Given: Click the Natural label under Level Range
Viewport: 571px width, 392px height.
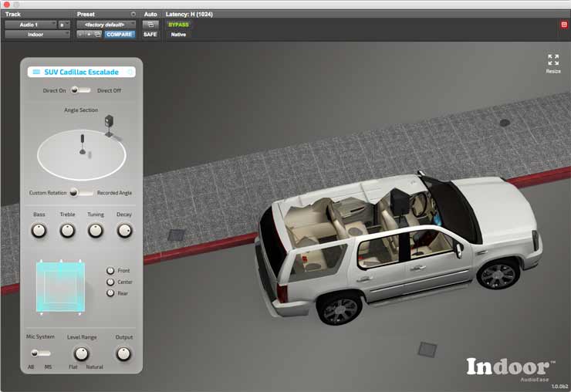Looking at the screenshot, I should [94, 367].
